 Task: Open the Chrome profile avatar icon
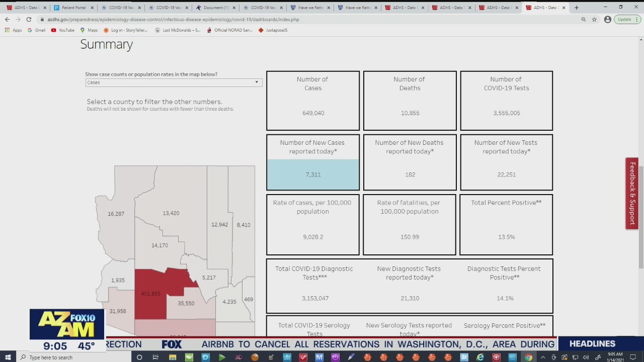pos(607,19)
